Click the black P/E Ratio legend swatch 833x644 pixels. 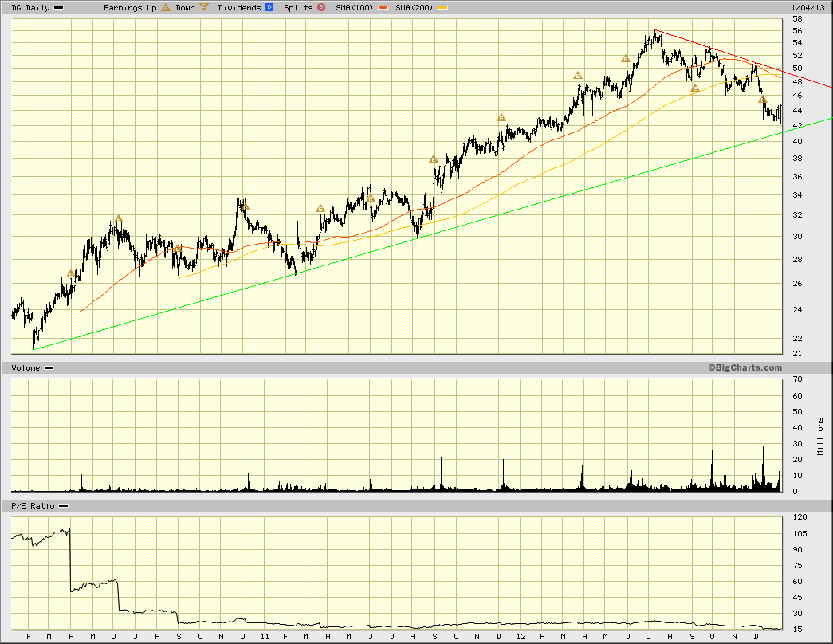pyautogui.click(x=63, y=506)
